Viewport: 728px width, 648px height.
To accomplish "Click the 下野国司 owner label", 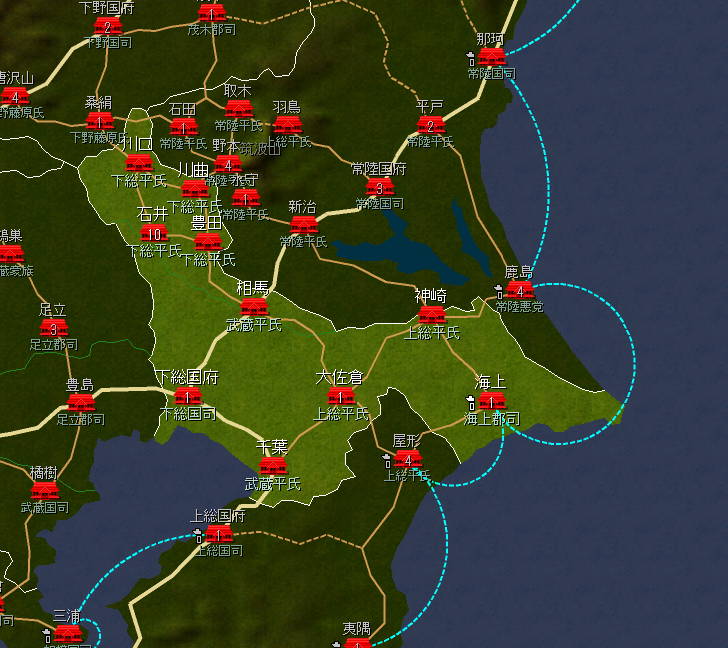I will pos(108,43).
